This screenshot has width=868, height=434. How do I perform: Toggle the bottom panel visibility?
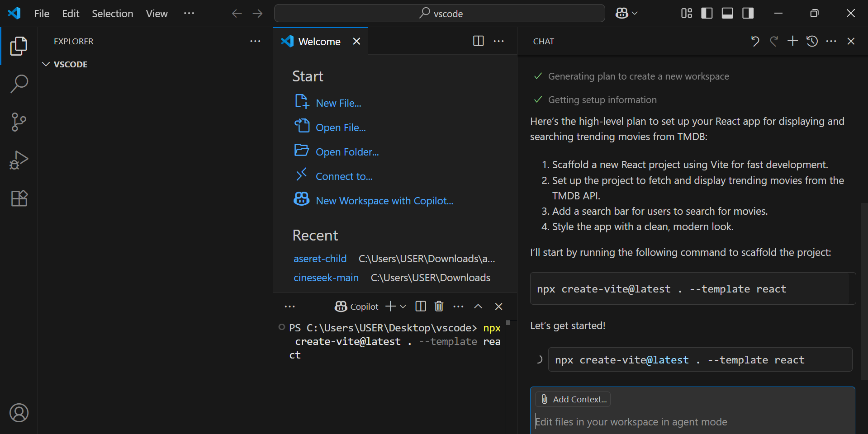click(727, 14)
